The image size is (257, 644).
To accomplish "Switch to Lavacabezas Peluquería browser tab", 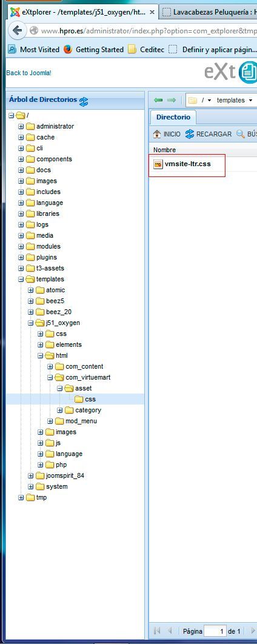I will coord(209,12).
